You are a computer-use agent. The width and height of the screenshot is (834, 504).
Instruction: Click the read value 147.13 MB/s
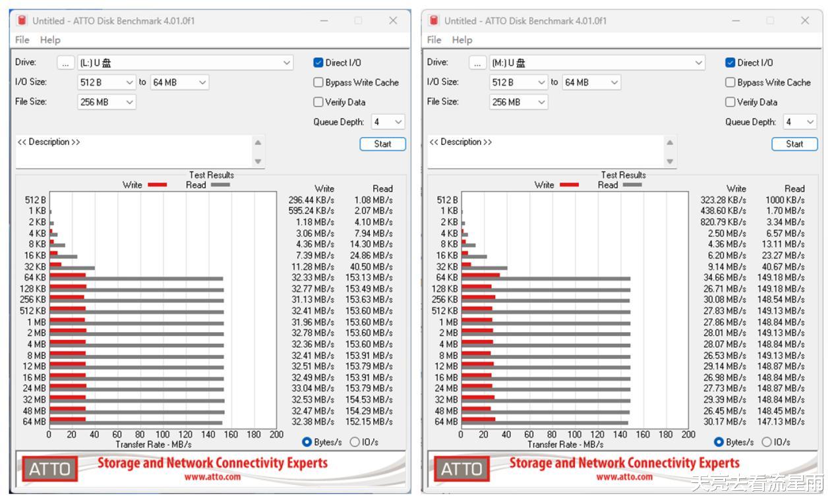coord(781,422)
